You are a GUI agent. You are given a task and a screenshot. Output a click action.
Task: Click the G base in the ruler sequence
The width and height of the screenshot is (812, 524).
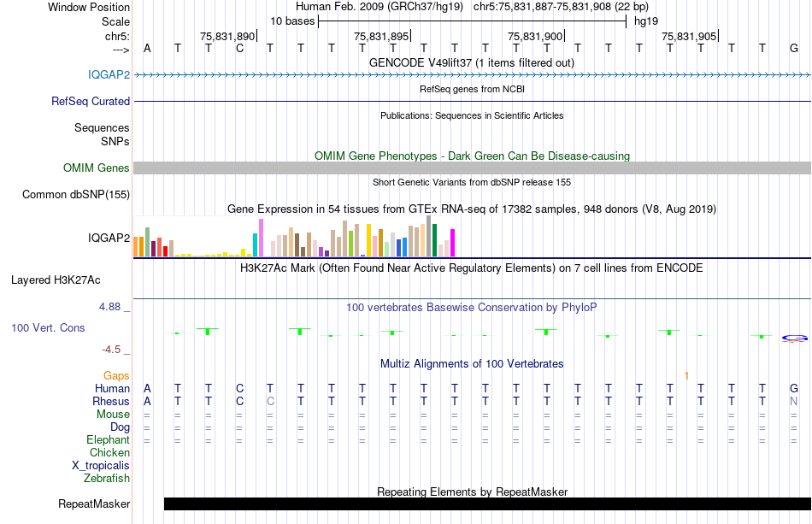coord(794,48)
